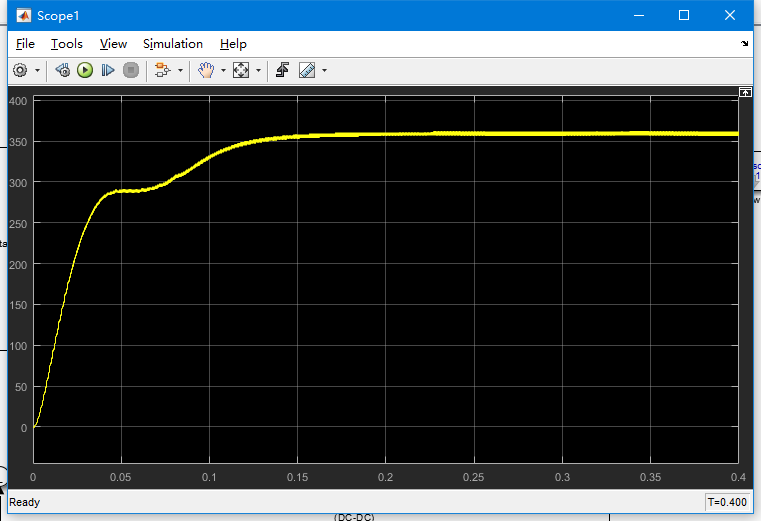Expand the arrow next to the gear icon

[x=38, y=71]
